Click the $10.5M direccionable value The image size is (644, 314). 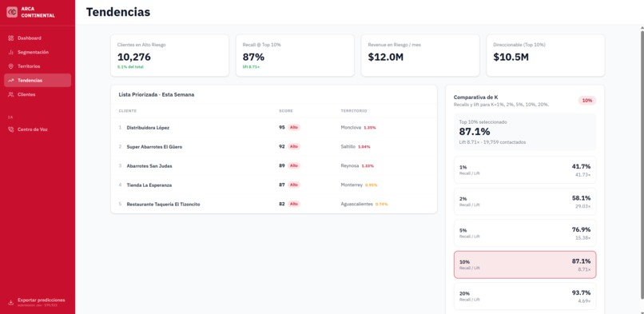511,57
